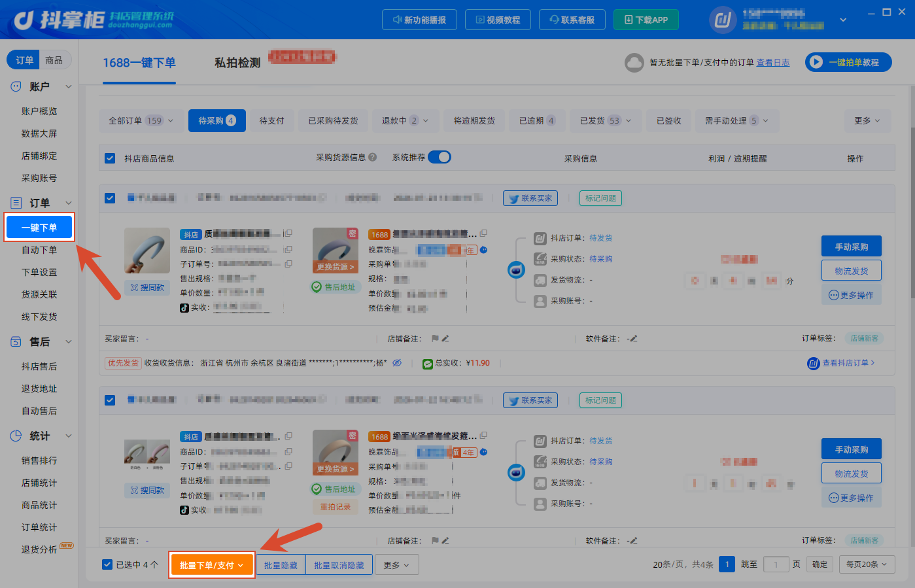Select the 已采购待发货 filter tab

click(334, 120)
